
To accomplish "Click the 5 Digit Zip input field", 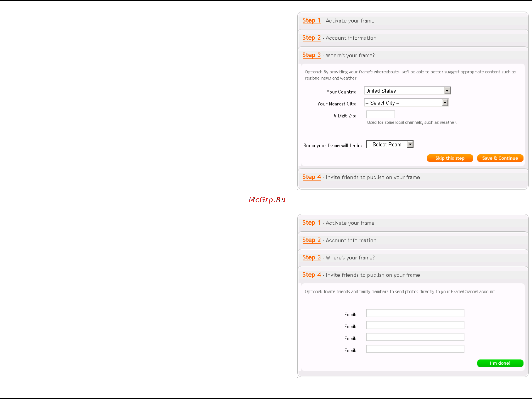I will coord(381,114).
